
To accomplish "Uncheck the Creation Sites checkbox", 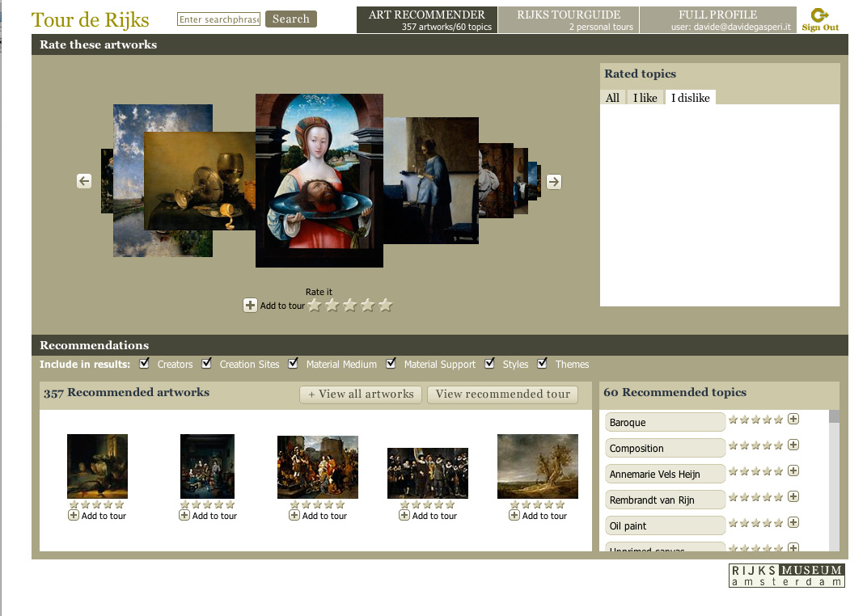I will click(207, 364).
